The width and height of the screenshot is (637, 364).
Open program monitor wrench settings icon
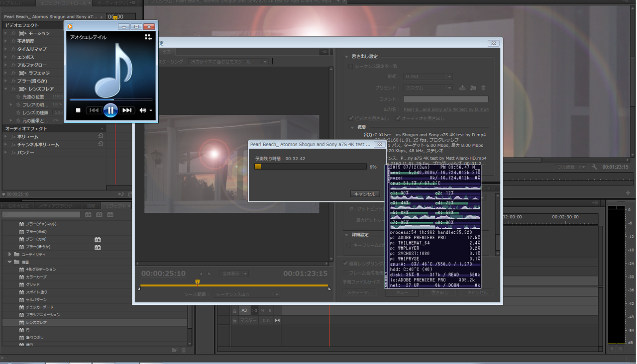[x=594, y=167]
